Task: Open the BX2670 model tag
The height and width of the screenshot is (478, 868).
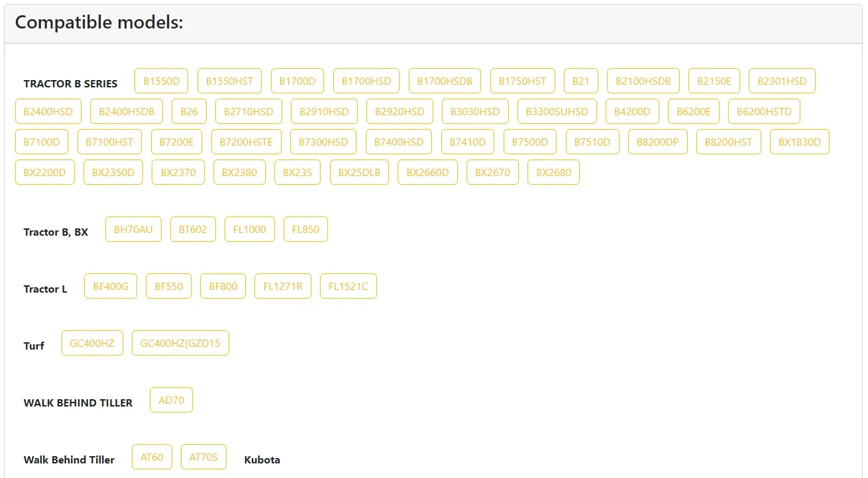Action: (492, 172)
